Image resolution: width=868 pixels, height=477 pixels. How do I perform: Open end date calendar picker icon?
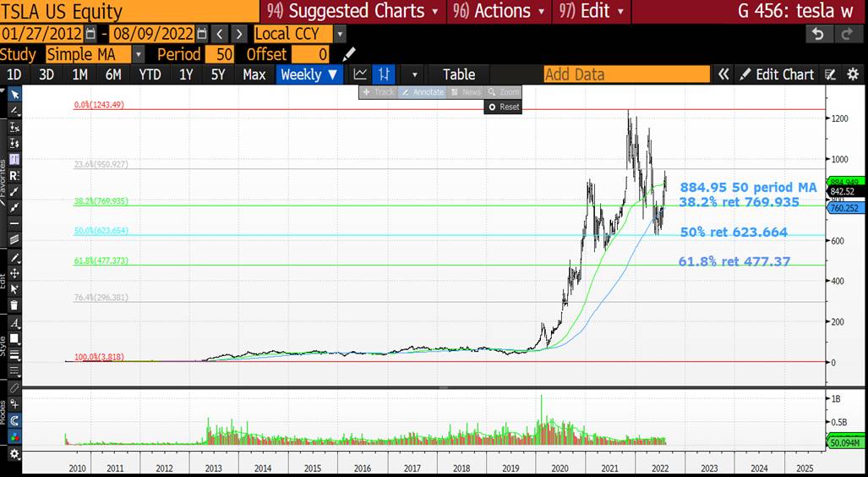point(202,35)
